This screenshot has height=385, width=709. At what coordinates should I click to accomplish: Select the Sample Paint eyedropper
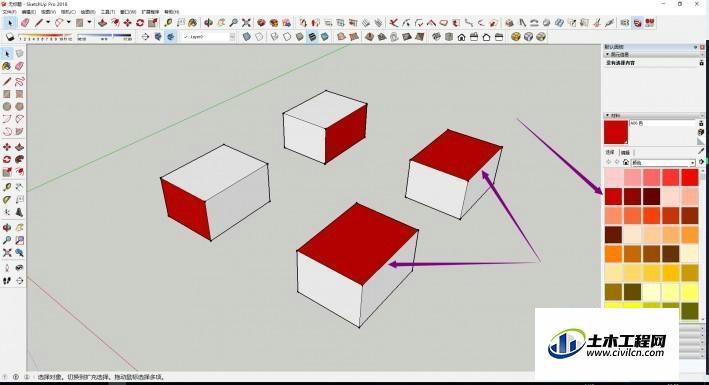click(x=701, y=151)
